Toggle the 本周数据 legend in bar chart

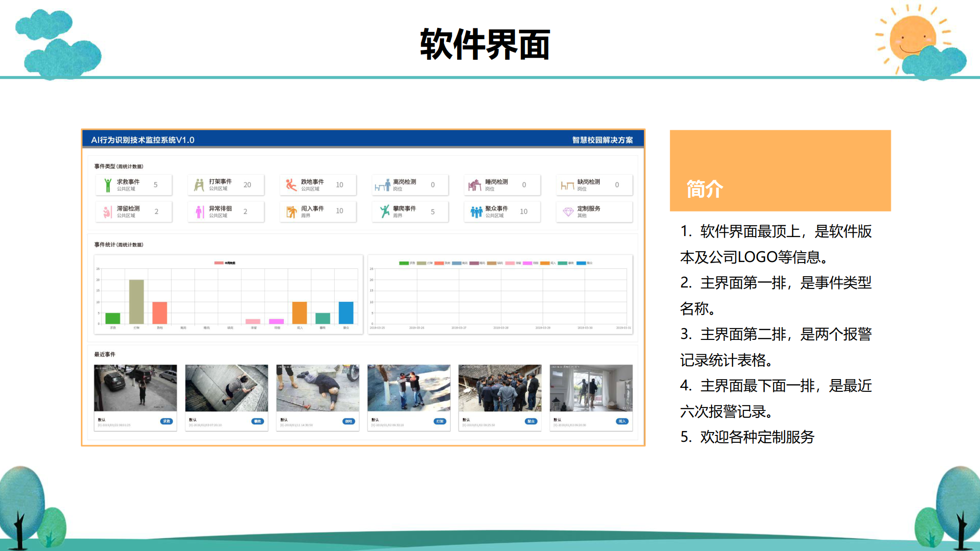tap(219, 263)
